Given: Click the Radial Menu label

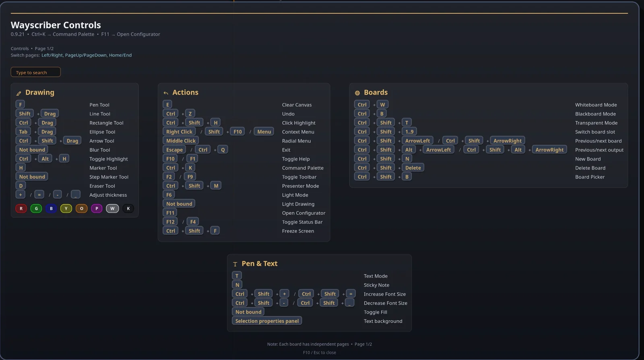Looking at the screenshot, I should tap(296, 141).
